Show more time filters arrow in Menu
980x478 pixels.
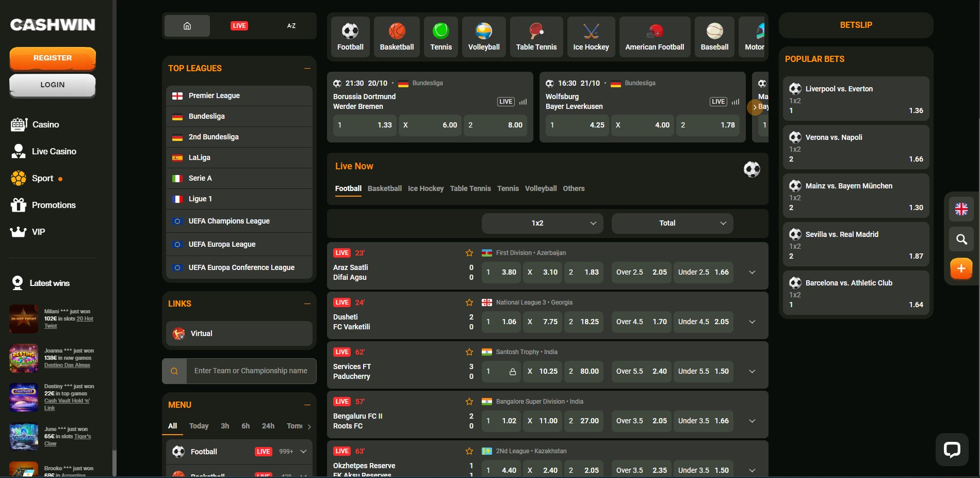pyautogui.click(x=309, y=426)
